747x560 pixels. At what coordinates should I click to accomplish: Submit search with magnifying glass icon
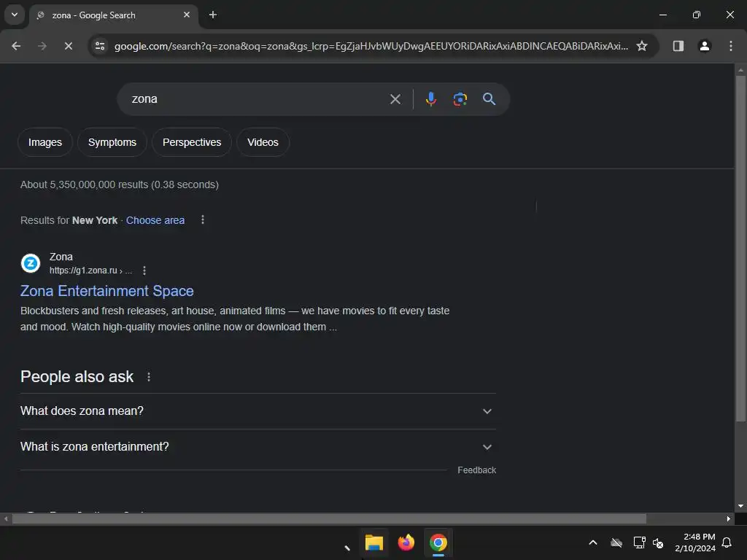[489, 99]
